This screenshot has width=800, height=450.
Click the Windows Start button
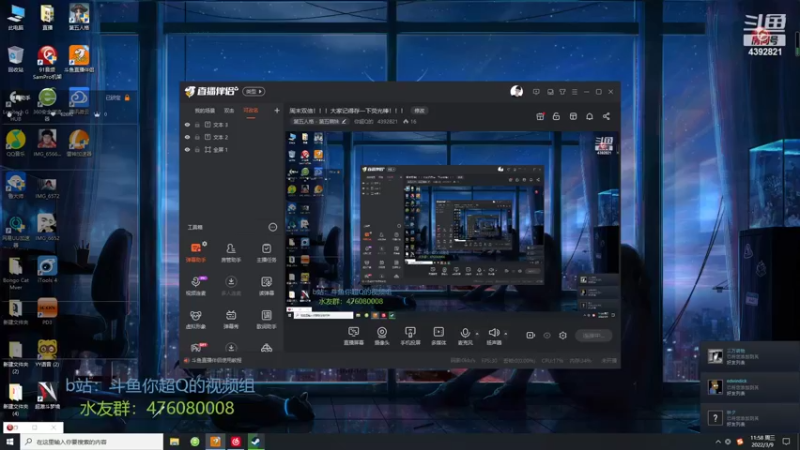[x=10, y=441]
